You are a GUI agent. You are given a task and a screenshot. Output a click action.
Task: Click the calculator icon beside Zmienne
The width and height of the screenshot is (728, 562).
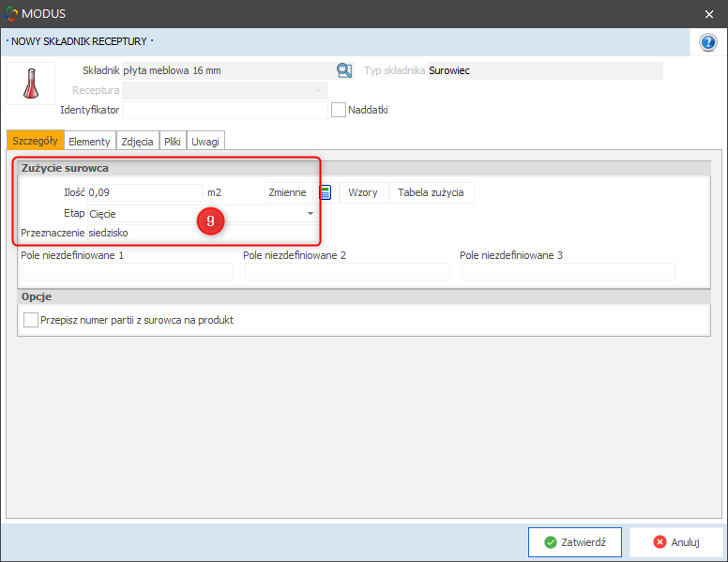point(325,192)
